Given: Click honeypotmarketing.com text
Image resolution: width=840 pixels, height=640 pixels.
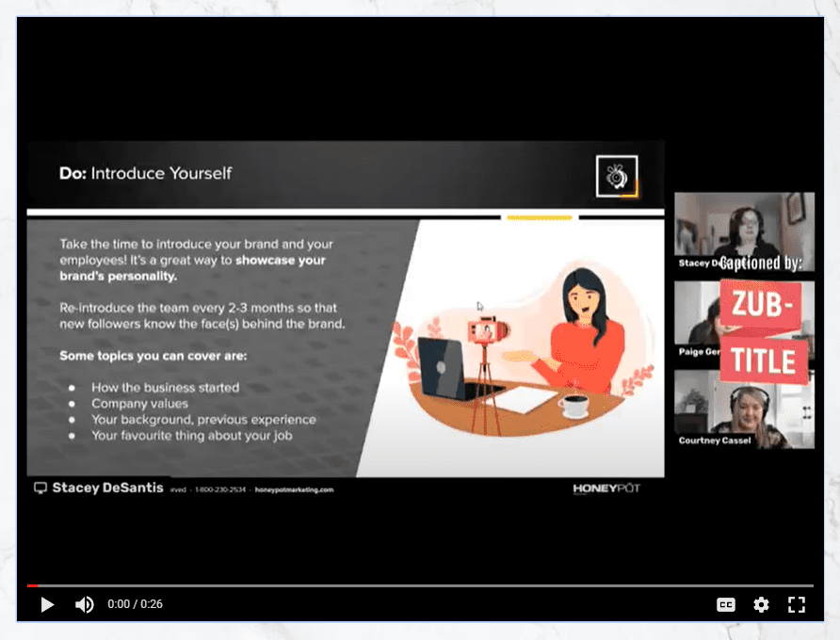Looking at the screenshot, I should [294, 489].
